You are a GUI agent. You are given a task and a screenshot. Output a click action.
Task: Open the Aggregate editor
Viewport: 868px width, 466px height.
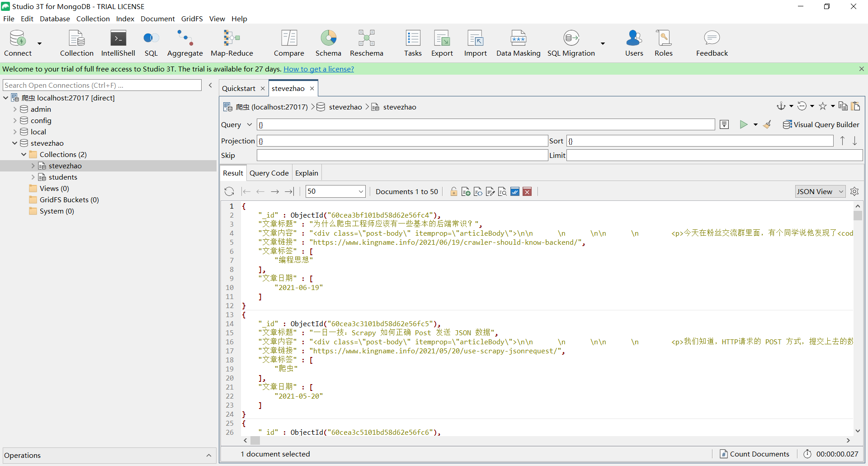pyautogui.click(x=185, y=43)
